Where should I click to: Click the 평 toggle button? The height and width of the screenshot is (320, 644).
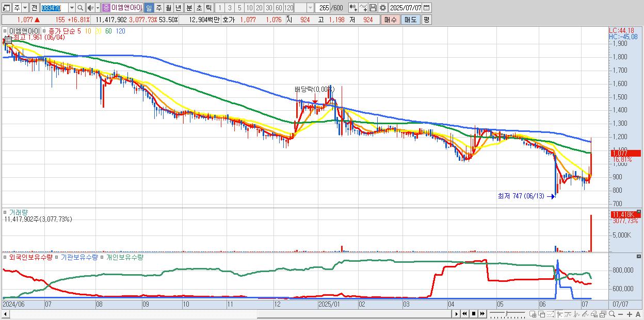(426, 20)
